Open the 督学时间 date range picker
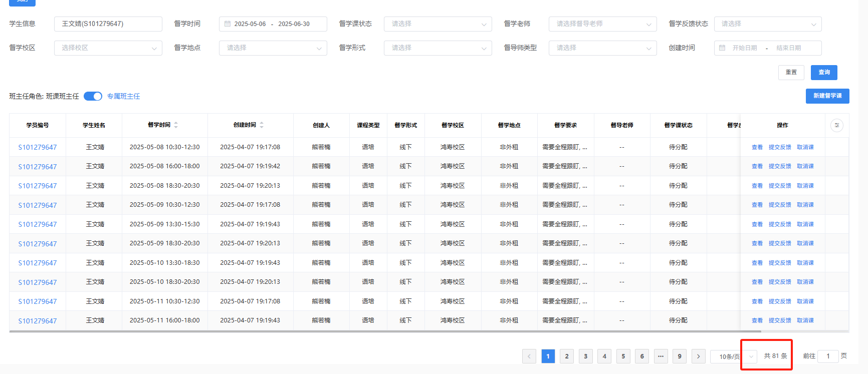Viewport: 868px width, 374px height. coord(273,24)
